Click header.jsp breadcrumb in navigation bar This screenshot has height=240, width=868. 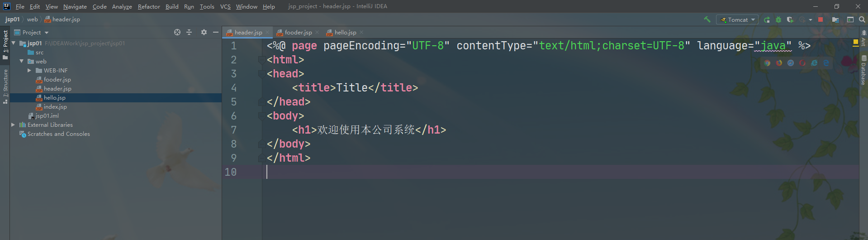(x=62, y=19)
